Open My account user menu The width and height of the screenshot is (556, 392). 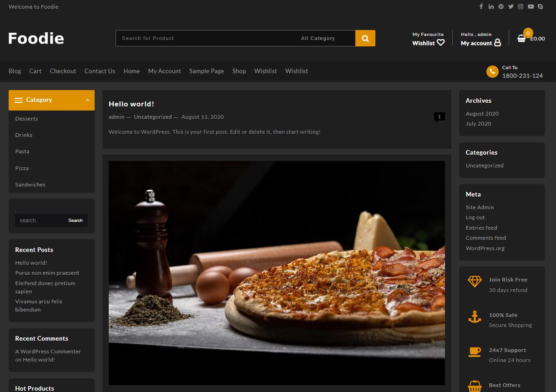tap(480, 43)
